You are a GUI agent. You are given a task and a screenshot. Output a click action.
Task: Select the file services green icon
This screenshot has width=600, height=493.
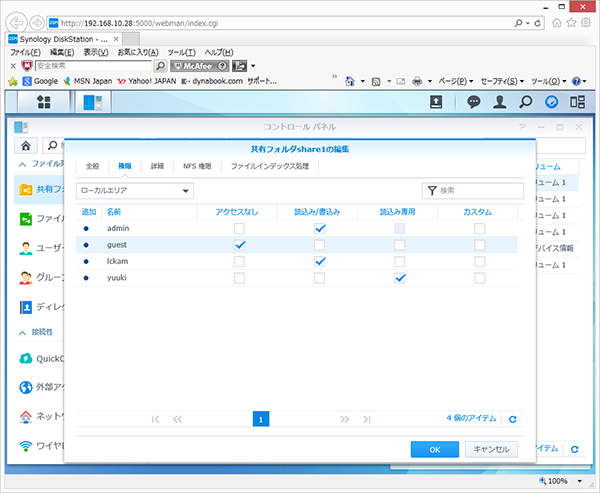click(x=26, y=219)
